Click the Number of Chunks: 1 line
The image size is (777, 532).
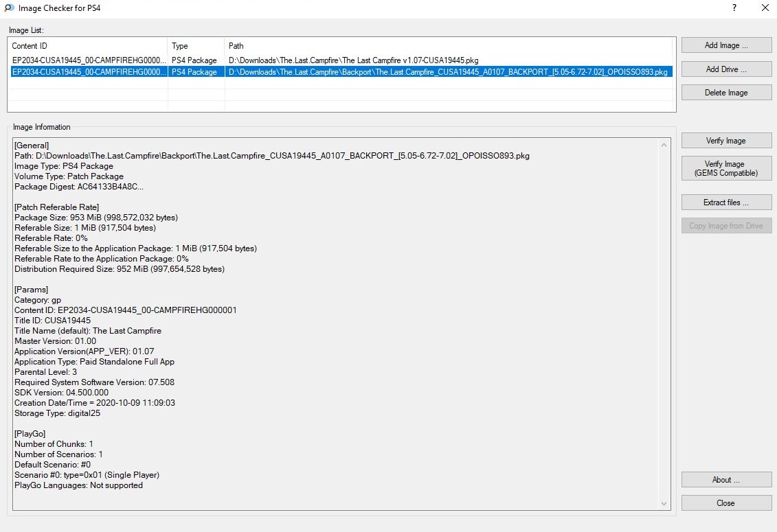pos(54,444)
